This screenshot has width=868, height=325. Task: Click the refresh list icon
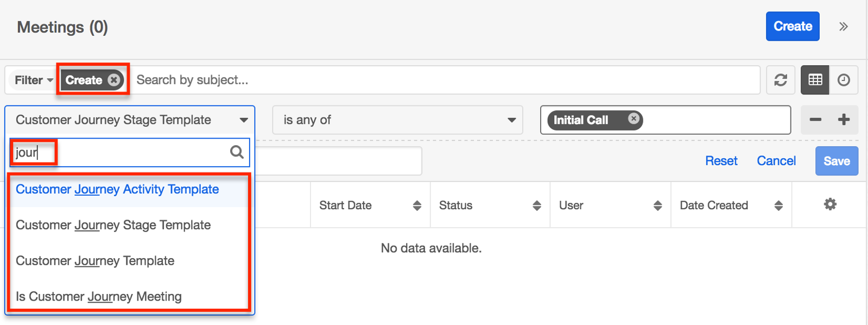click(x=781, y=80)
